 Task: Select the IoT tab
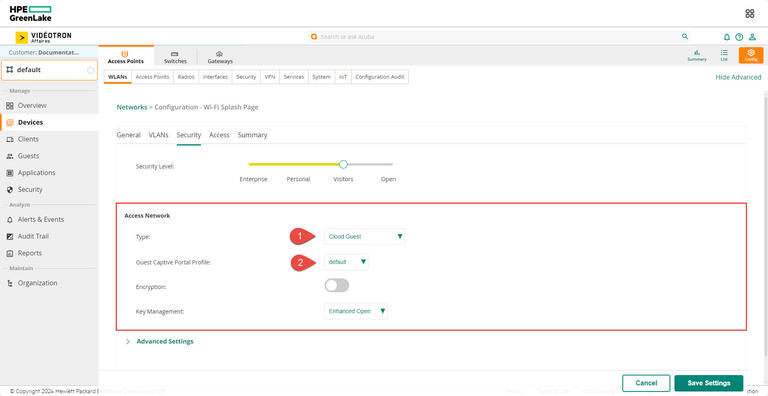[x=343, y=77]
